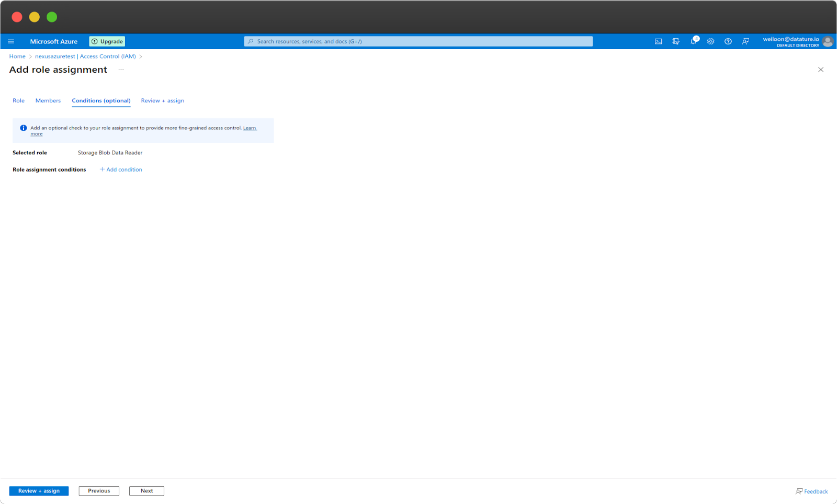Open the Help menu
837x504 pixels.
point(728,41)
